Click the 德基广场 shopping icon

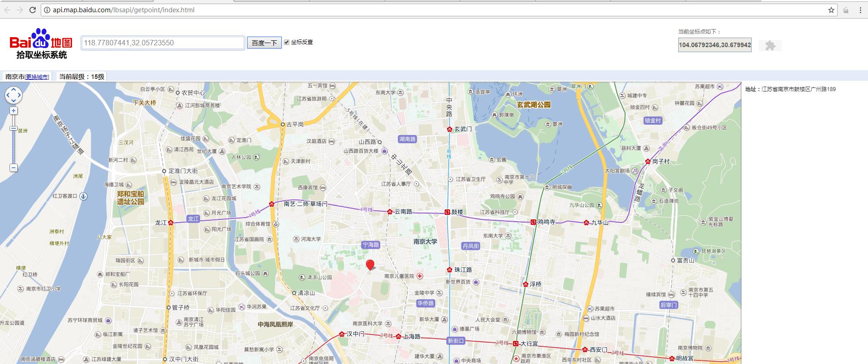click(x=454, y=329)
